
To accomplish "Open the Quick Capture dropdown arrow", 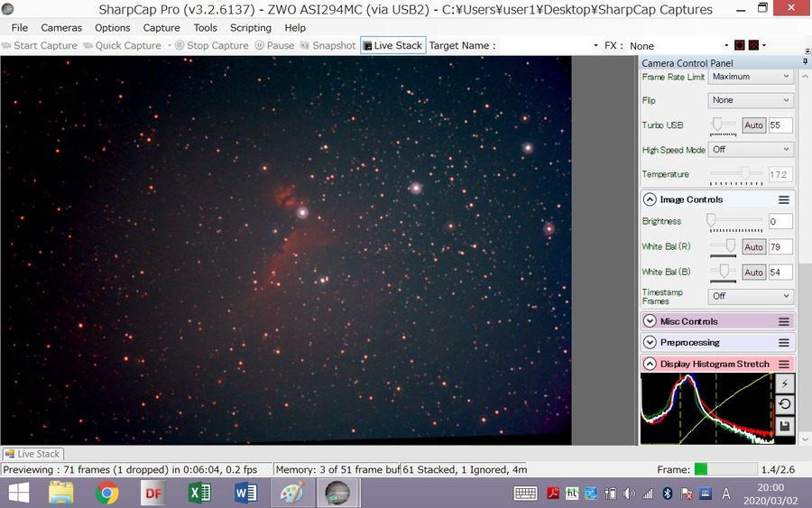I will 169,46.
